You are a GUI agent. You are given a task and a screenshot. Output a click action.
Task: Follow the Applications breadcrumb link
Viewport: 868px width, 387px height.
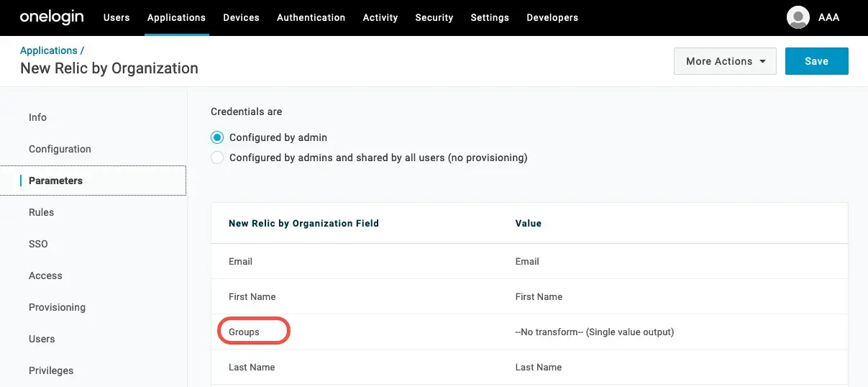[x=49, y=50]
